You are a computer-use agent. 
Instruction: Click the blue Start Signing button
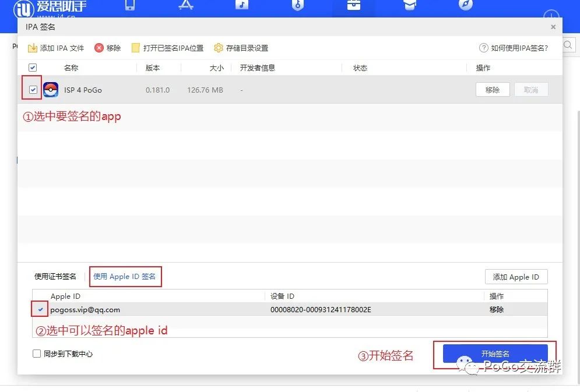(x=495, y=354)
